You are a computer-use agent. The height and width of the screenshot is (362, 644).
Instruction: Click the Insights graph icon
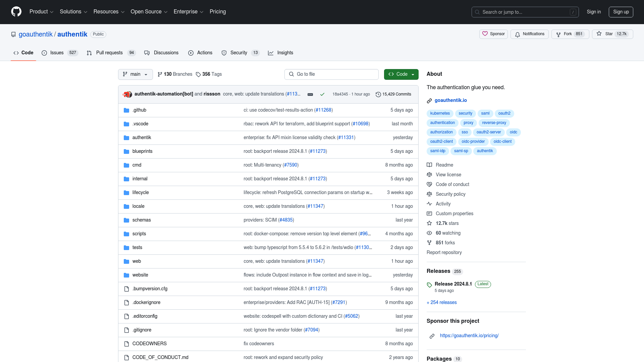pos(271,53)
